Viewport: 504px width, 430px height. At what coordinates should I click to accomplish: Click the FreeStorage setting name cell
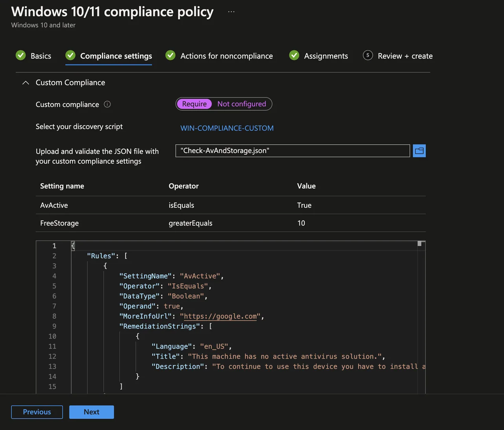pyautogui.click(x=59, y=223)
